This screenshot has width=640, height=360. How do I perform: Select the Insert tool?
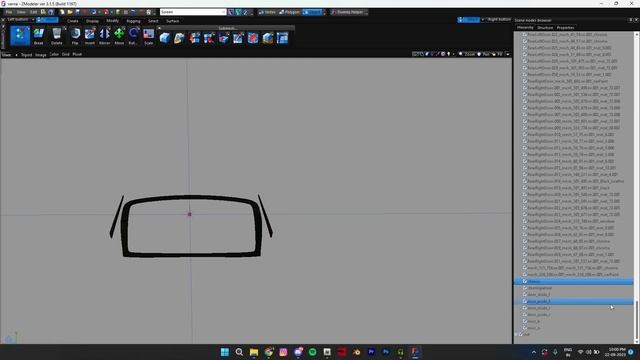pos(90,36)
